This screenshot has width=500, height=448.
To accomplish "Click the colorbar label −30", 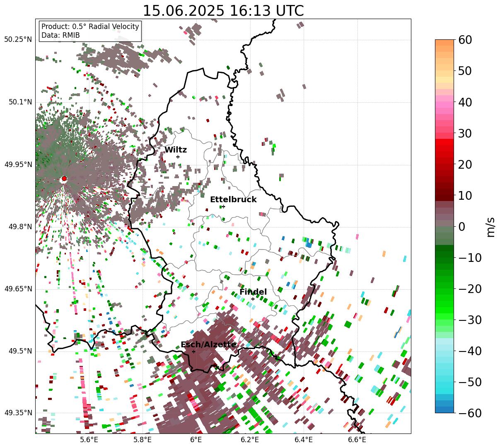I will click(x=470, y=320).
